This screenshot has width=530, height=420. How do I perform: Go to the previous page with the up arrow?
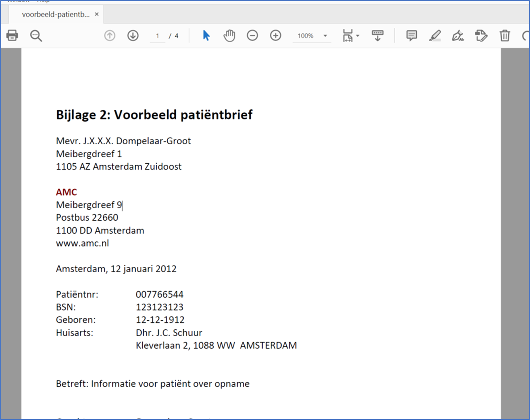(x=110, y=36)
